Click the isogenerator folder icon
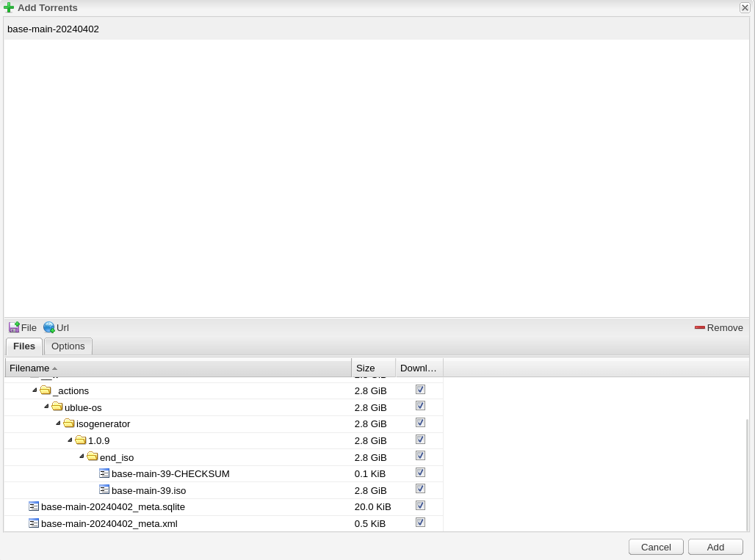Viewport: 755px width, 560px height. (x=69, y=423)
